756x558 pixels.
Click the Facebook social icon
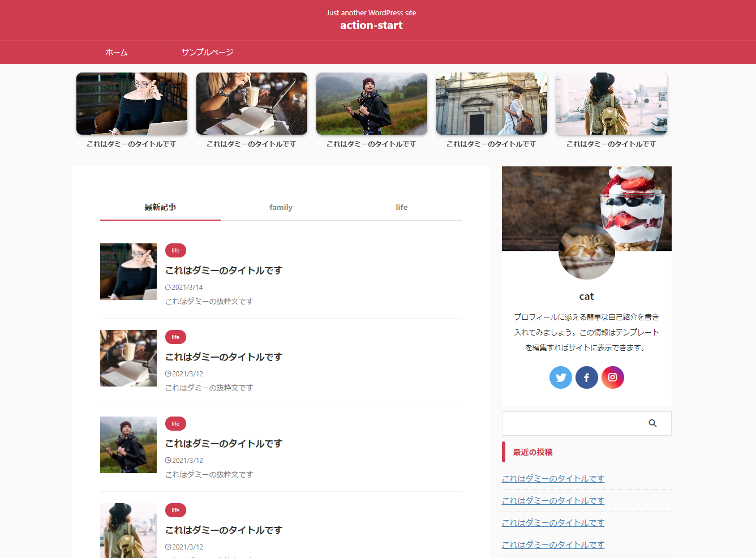click(x=586, y=377)
